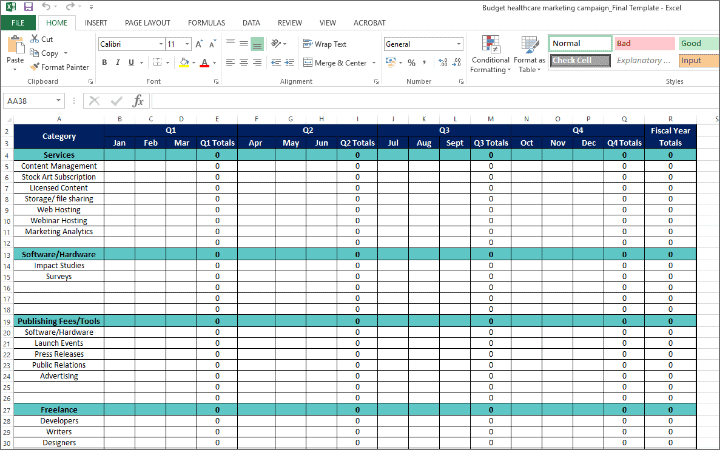Toggle Bold formatting
The height and width of the screenshot is (450, 720).
click(x=104, y=62)
